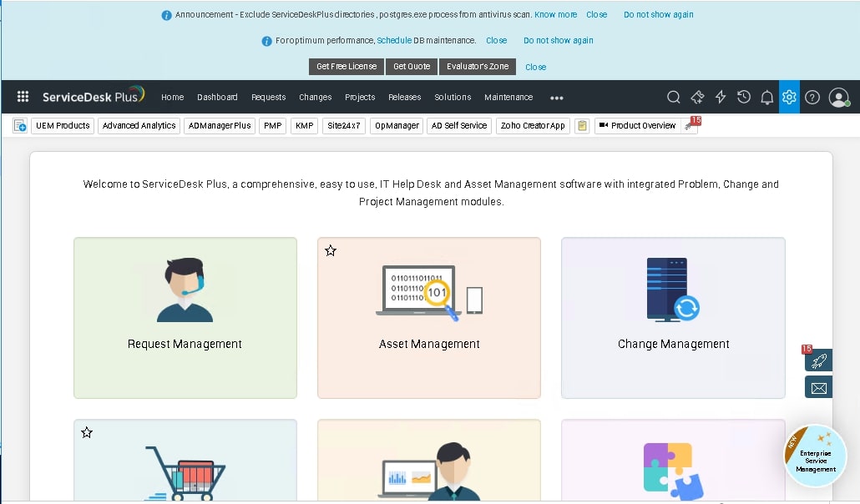Click Know more in the announcement

555,15
